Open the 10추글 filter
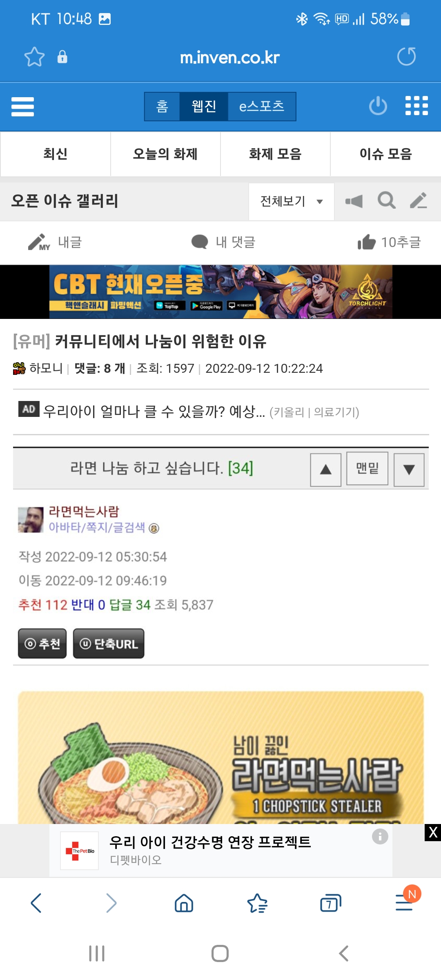The image size is (441, 980). coord(389,243)
